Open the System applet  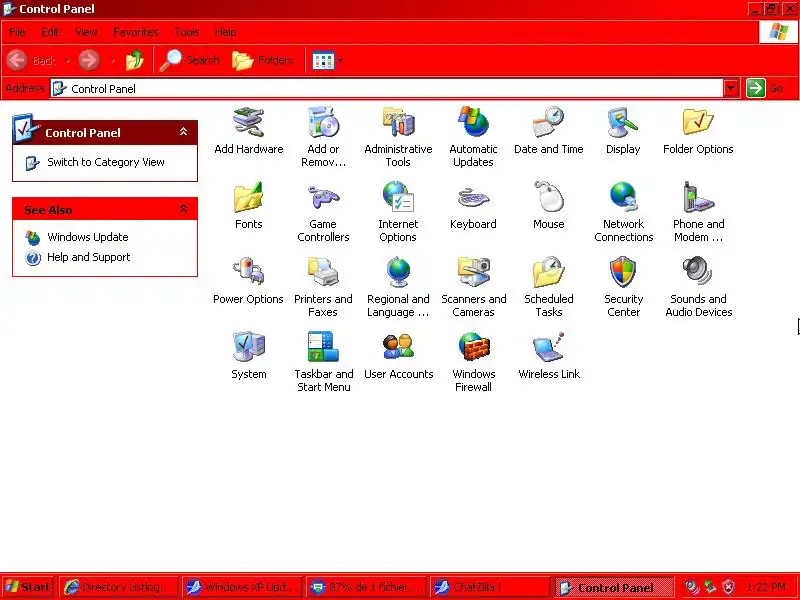tap(248, 356)
